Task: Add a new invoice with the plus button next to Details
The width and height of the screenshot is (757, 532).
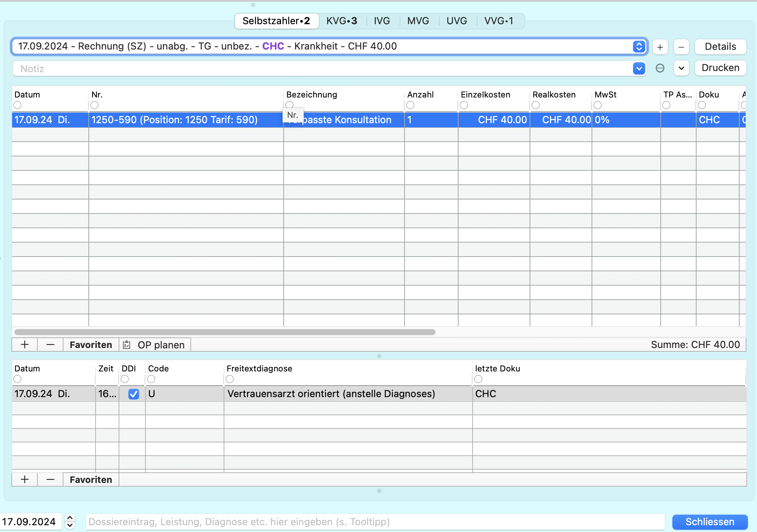Action: [660, 47]
